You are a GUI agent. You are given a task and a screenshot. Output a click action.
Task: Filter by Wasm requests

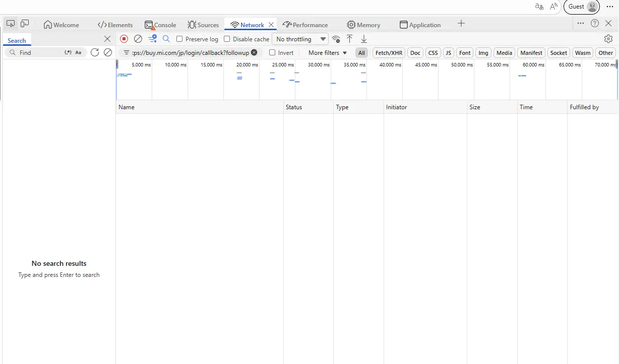[x=583, y=52]
